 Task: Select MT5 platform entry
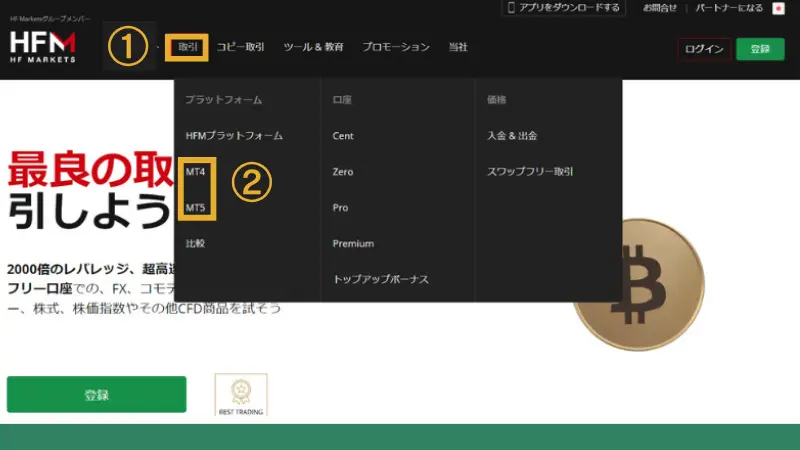pos(195,208)
